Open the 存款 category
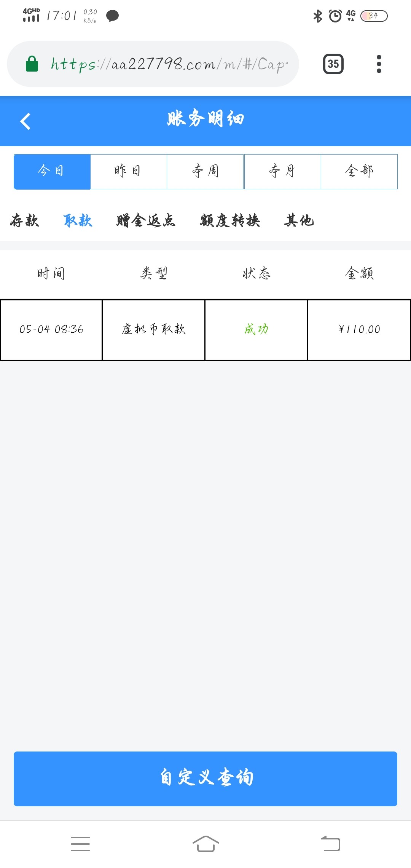The image size is (411, 868). [25, 220]
